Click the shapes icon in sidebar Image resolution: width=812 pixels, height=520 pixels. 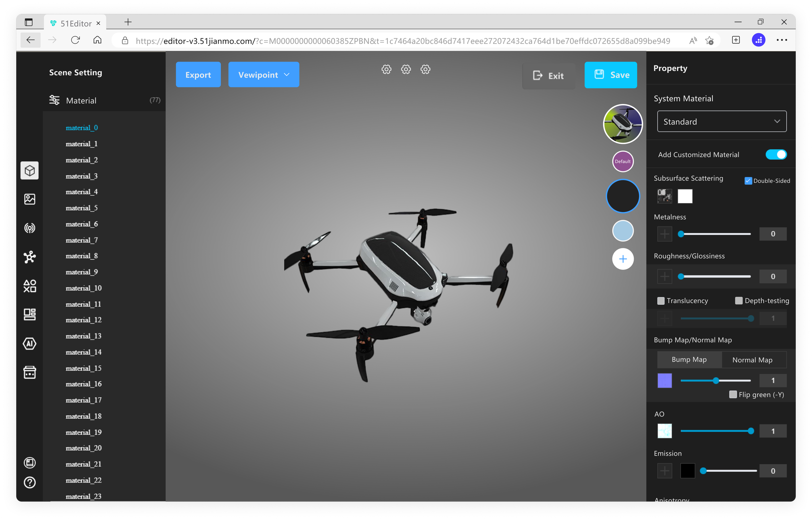tap(30, 286)
